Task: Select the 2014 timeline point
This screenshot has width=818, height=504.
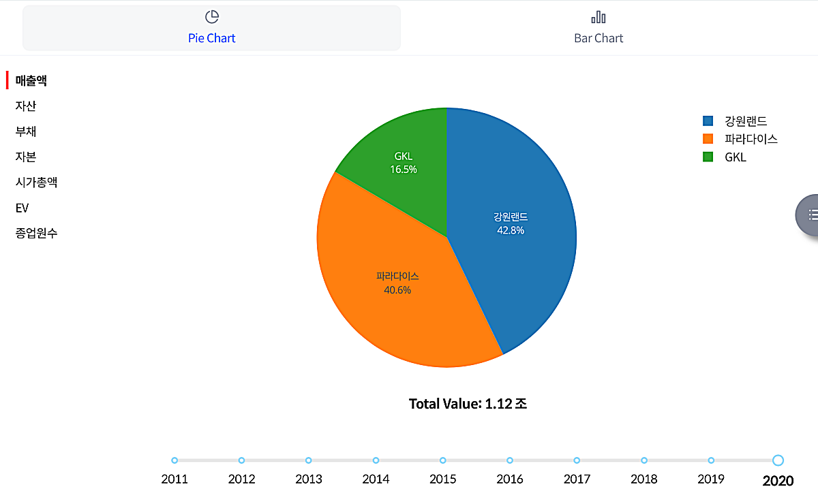Action: 376,460
